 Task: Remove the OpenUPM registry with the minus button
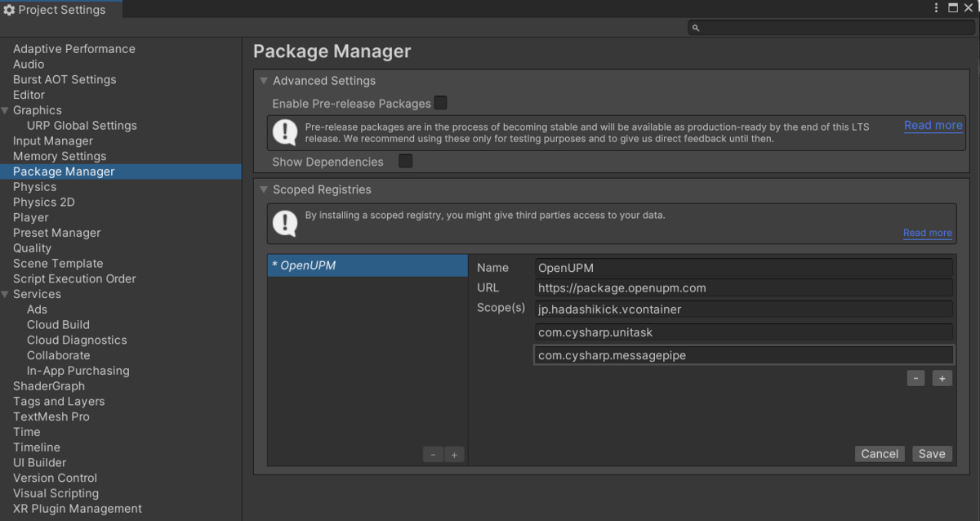coord(433,454)
